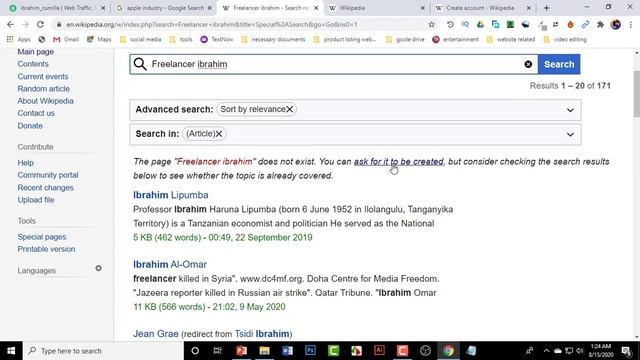The width and height of the screenshot is (640, 360).
Task: Close the 'Freelancer ibrahim - Search' tab
Action: click(x=316, y=8)
